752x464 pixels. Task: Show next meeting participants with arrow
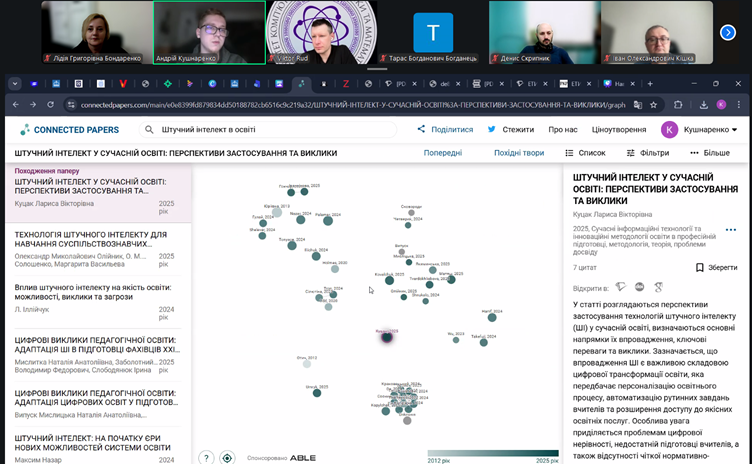(x=728, y=32)
